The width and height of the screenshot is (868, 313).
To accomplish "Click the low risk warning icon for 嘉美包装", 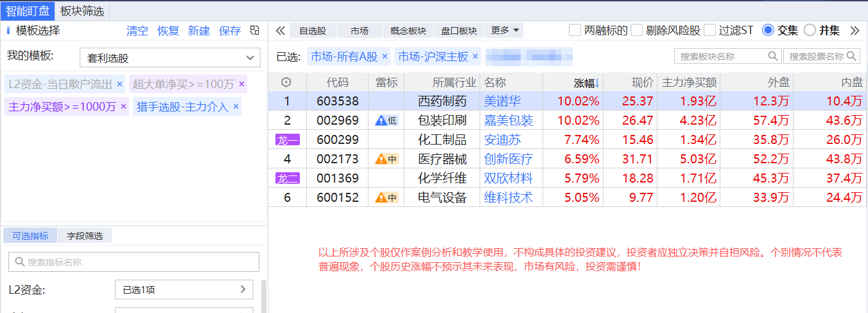I will click(386, 120).
